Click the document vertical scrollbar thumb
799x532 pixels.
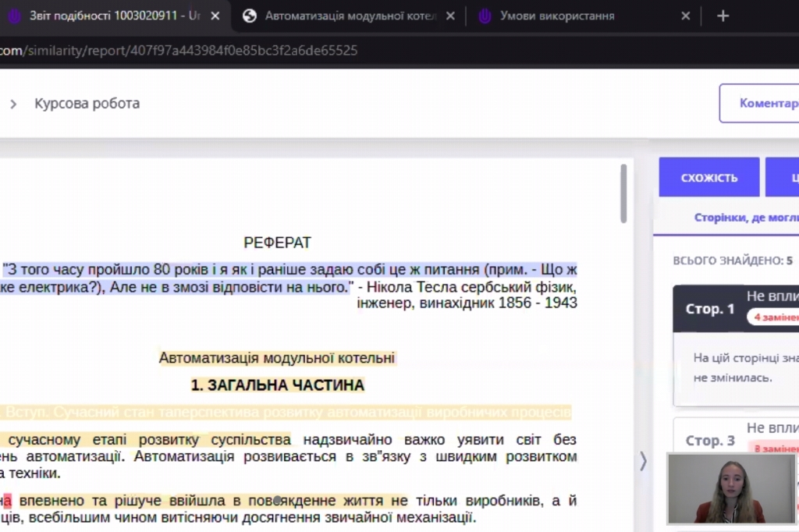coord(623,193)
